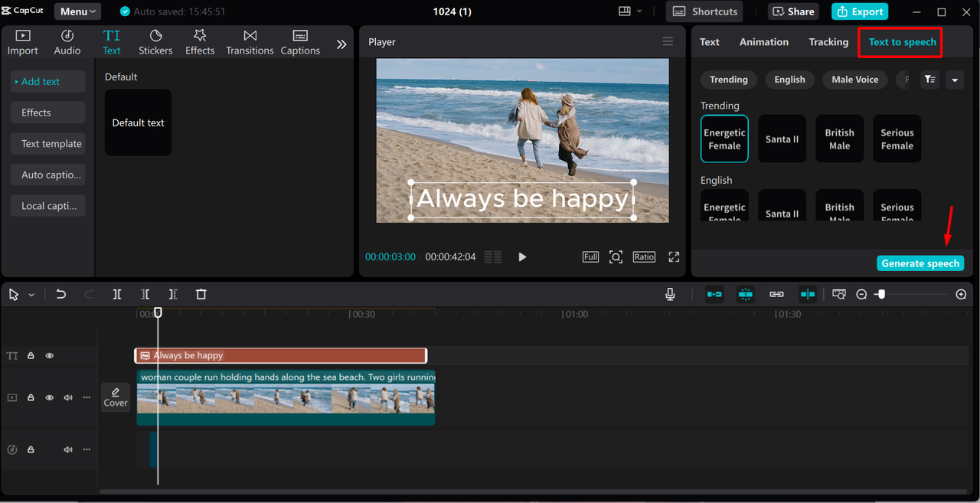980x503 pixels.
Task: Open more options for audio track
Action: coord(87,449)
